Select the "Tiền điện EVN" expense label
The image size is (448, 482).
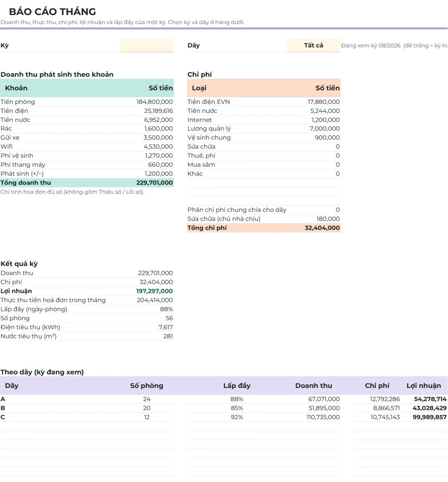(x=209, y=102)
